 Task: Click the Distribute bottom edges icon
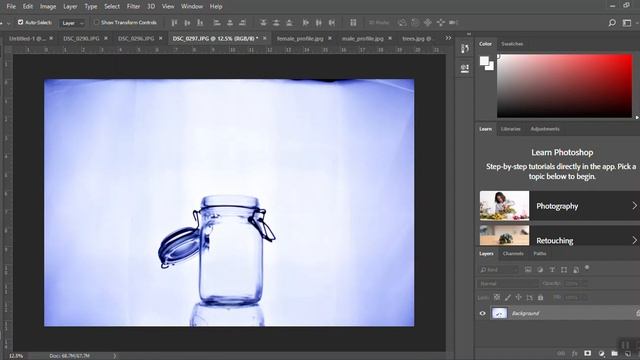[289, 23]
